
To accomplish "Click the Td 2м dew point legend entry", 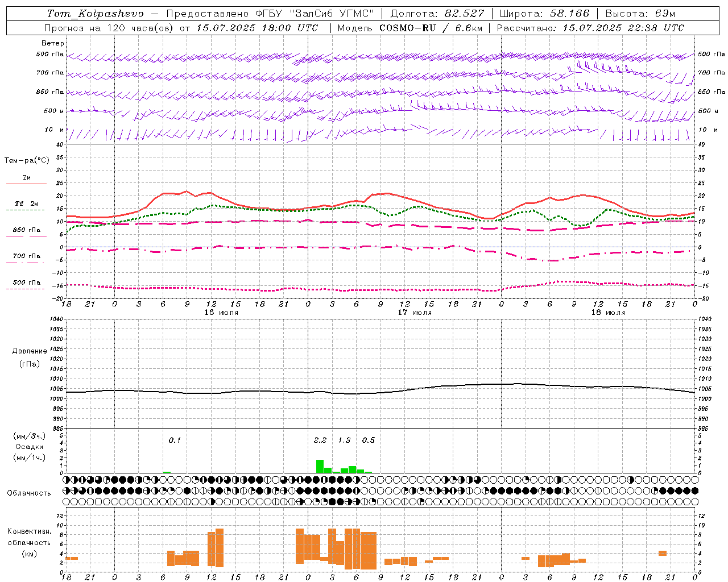I will point(27,203).
